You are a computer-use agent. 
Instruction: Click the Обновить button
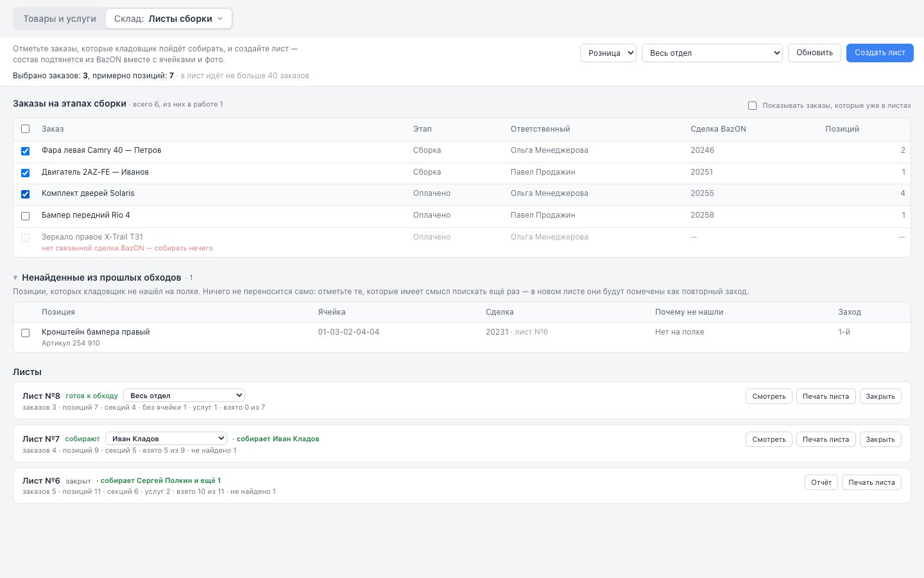814,53
